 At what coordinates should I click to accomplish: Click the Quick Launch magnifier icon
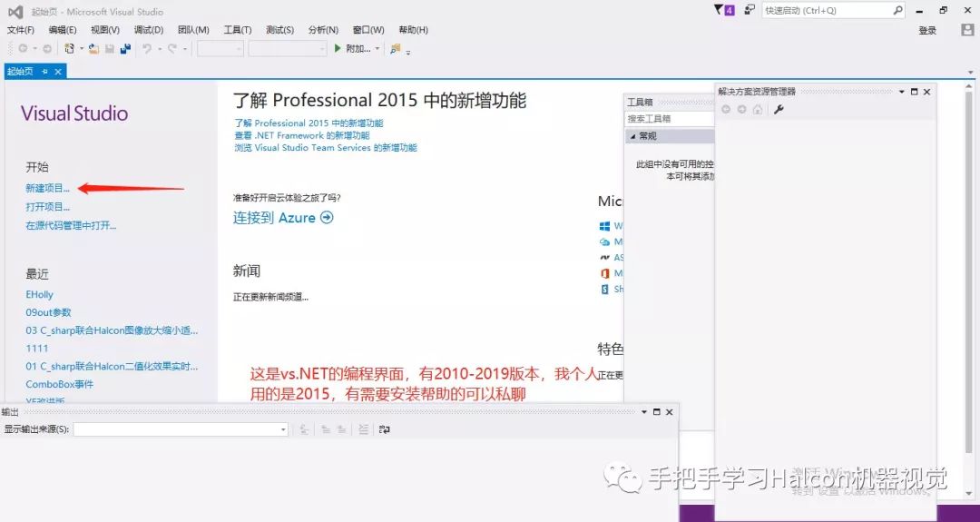point(897,10)
